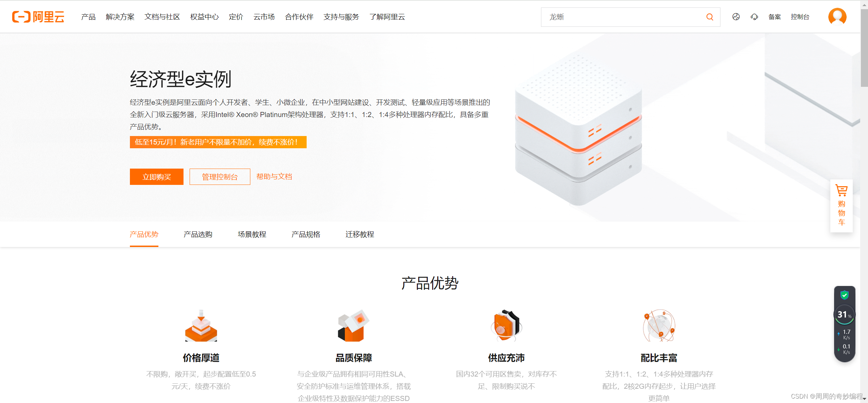The height and width of the screenshot is (403, 868).
Task: Click the 配比丰富 heading text
Action: click(x=659, y=358)
